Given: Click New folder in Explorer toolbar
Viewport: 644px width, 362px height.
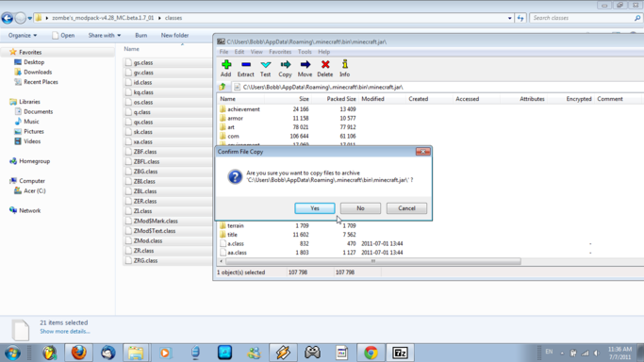Looking at the screenshot, I should [174, 35].
